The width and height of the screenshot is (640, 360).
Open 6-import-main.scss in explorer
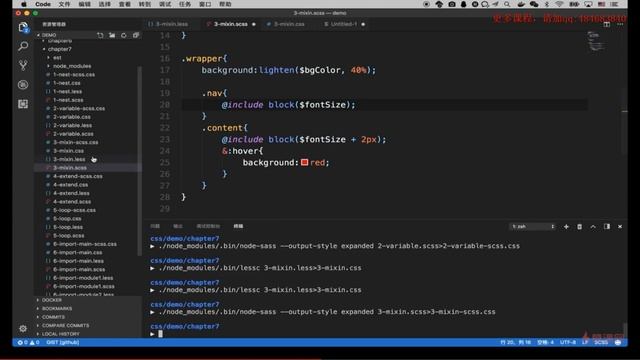[79, 269]
